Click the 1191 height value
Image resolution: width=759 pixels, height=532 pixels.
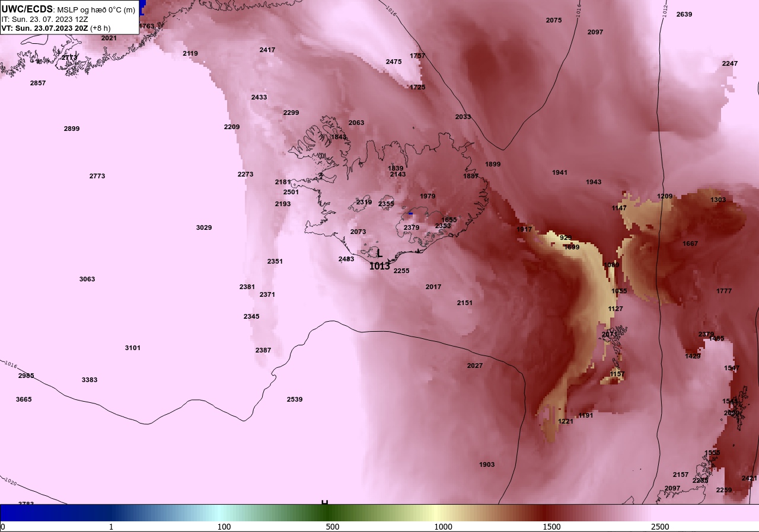tap(586, 415)
